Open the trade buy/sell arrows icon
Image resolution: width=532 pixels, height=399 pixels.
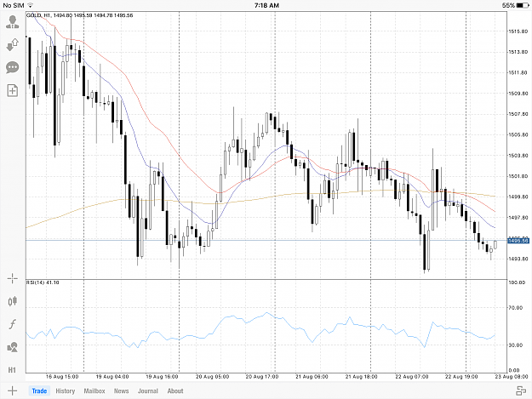tap(13, 45)
